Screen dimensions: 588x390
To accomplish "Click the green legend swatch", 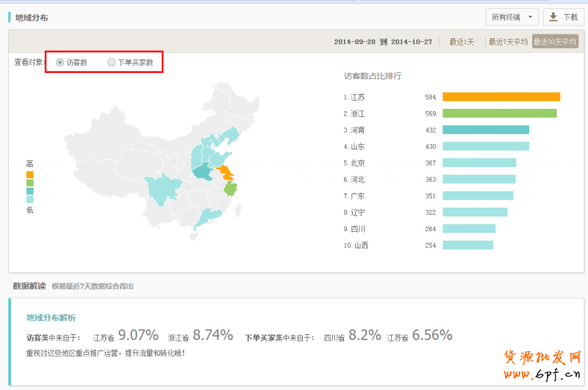I will [x=30, y=182].
